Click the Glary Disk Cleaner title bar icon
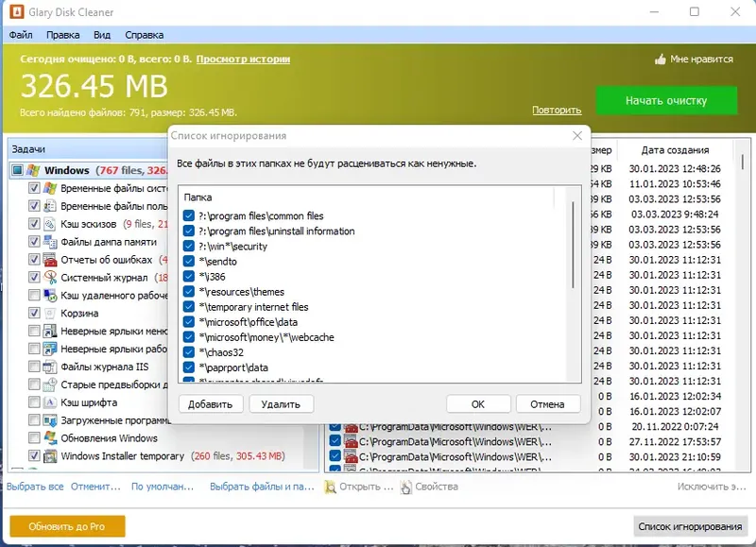 [x=16, y=11]
